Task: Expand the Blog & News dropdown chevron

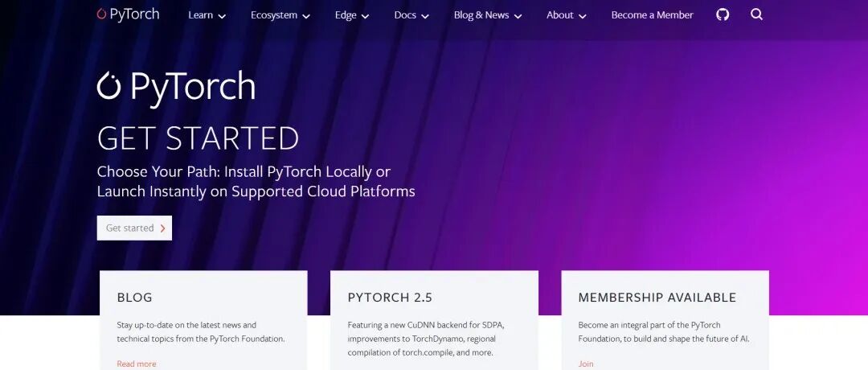Action: 518,17
